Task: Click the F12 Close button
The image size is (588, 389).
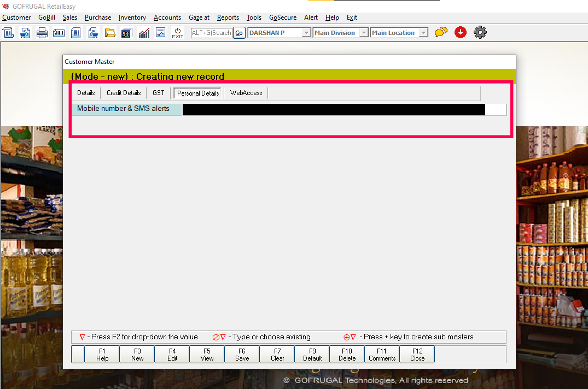Action: click(x=417, y=355)
